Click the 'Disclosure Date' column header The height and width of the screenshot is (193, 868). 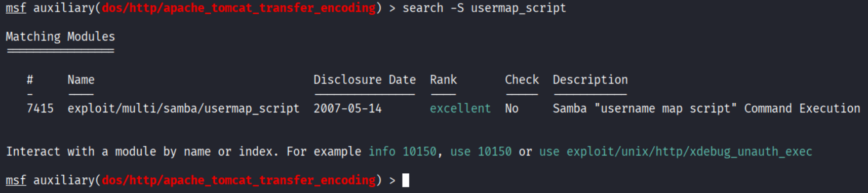point(365,80)
